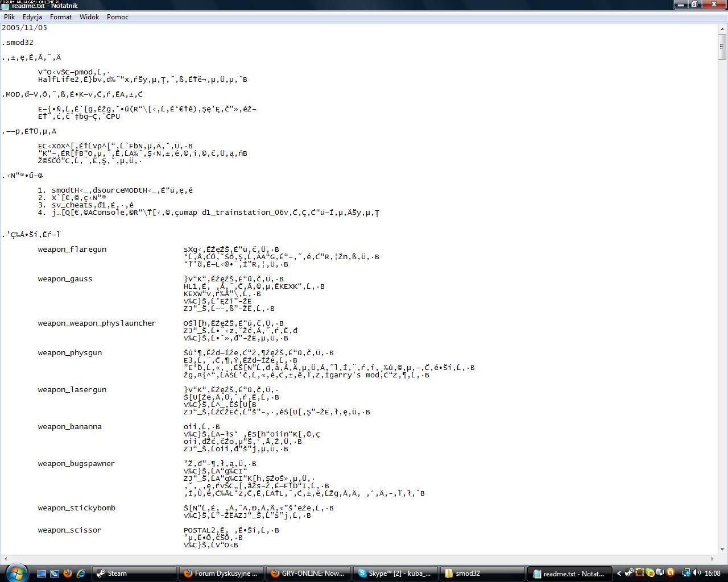Click horizontal scrollbar left arrow
The width and height of the screenshot is (728, 582).
click(x=5, y=559)
